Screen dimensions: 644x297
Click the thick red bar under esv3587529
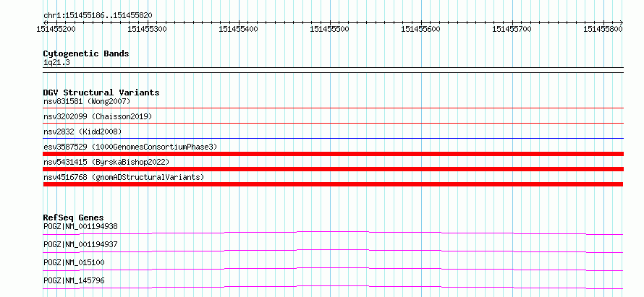pyautogui.click(x=333, y=154)
